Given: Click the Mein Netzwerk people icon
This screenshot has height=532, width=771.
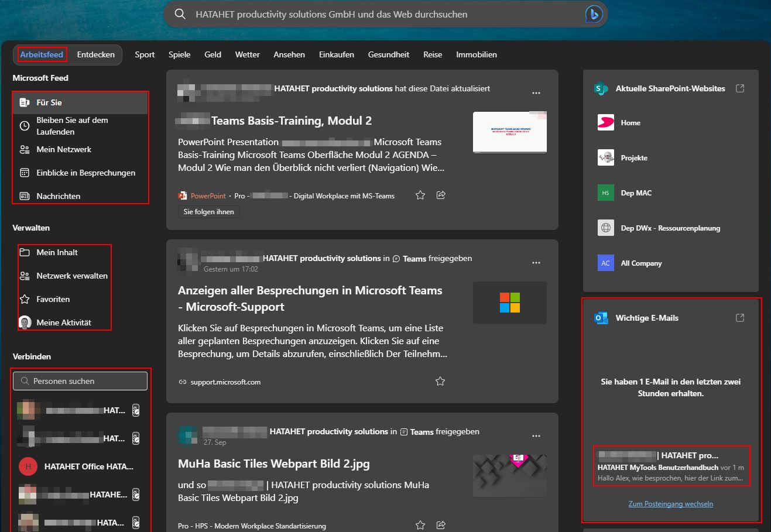Looking at the screenshot, I should [25, 149].
